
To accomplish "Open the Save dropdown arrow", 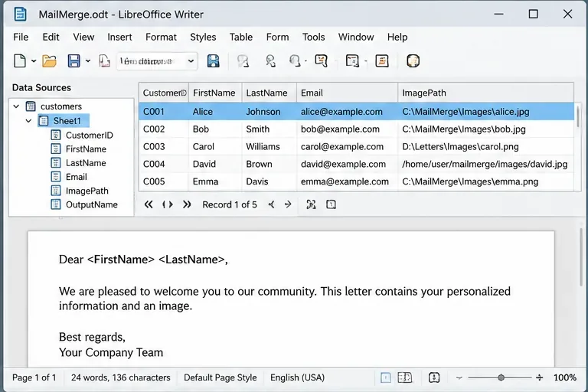I will point(88,60).
